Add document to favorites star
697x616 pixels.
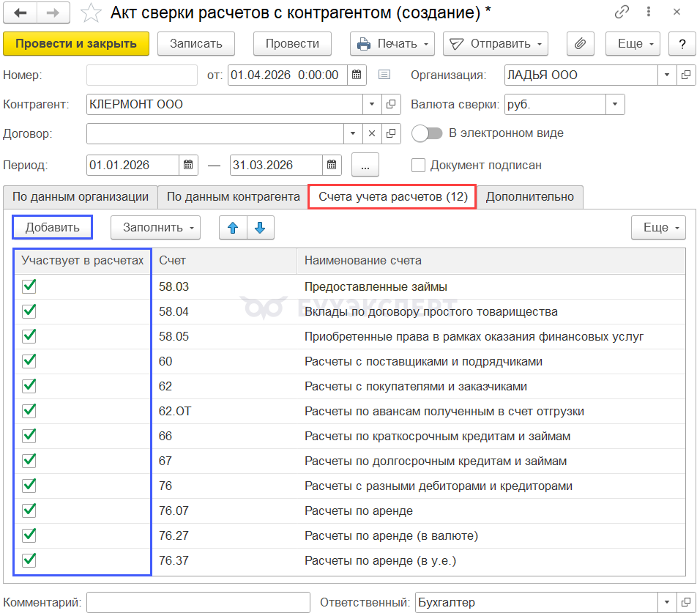91,12
